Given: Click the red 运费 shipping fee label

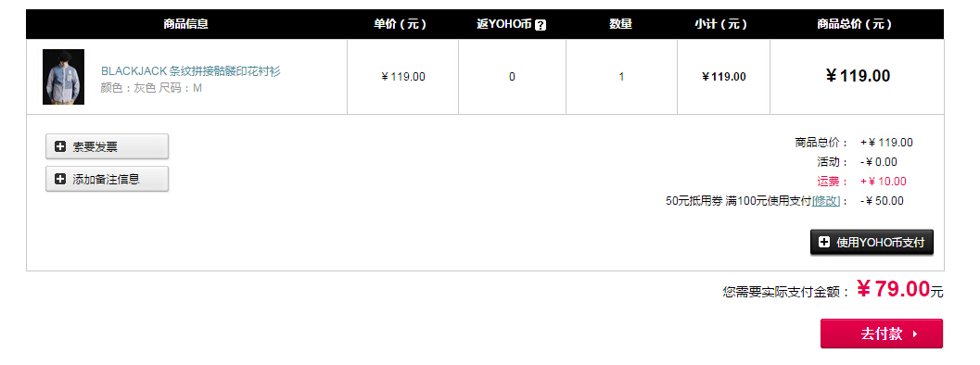Looking at the screenshot, I should (x=832, y=182).
